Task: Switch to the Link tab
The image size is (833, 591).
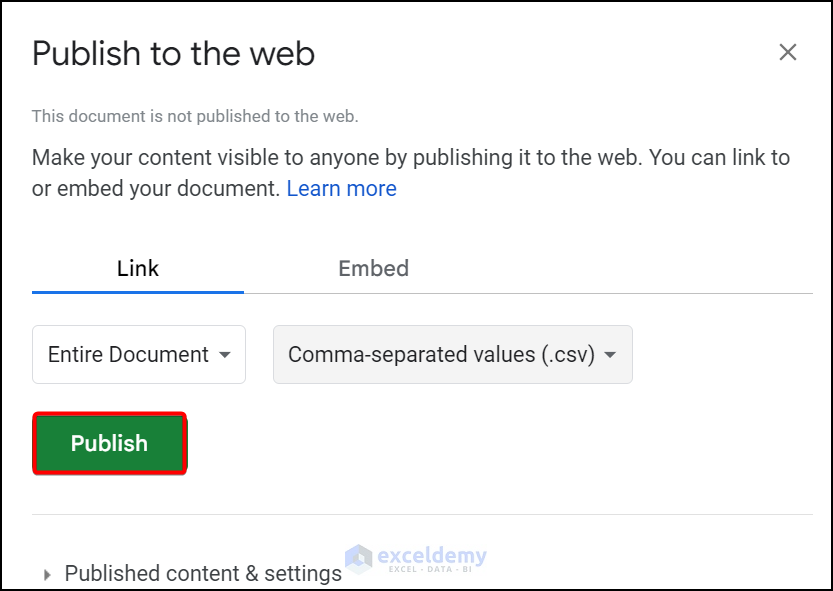Action: pos(138,268)
